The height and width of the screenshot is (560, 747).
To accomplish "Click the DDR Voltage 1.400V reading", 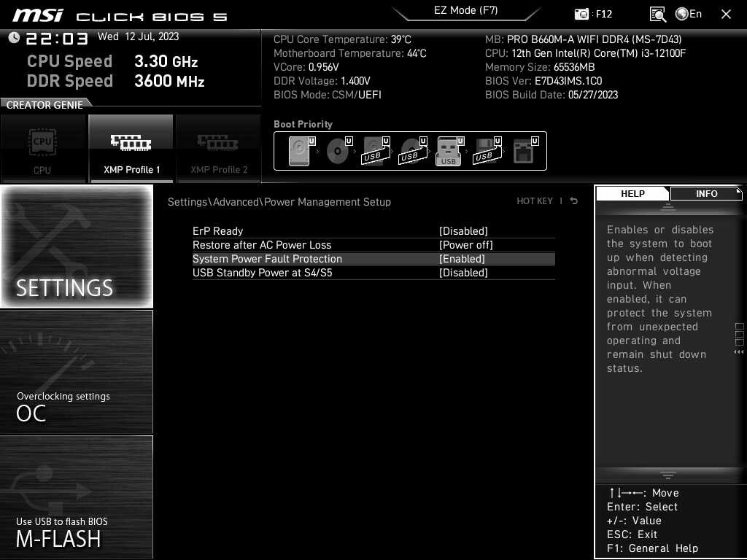I will point(322,81).
